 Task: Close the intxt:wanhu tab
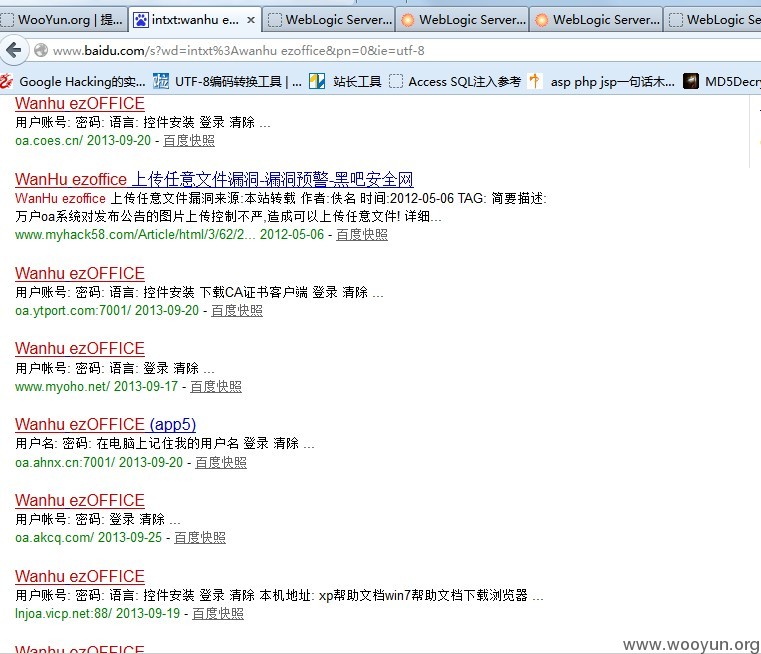point(251,20)
